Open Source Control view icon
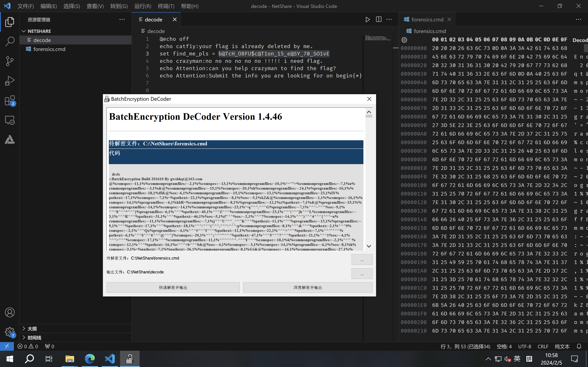 pos(10,61)
